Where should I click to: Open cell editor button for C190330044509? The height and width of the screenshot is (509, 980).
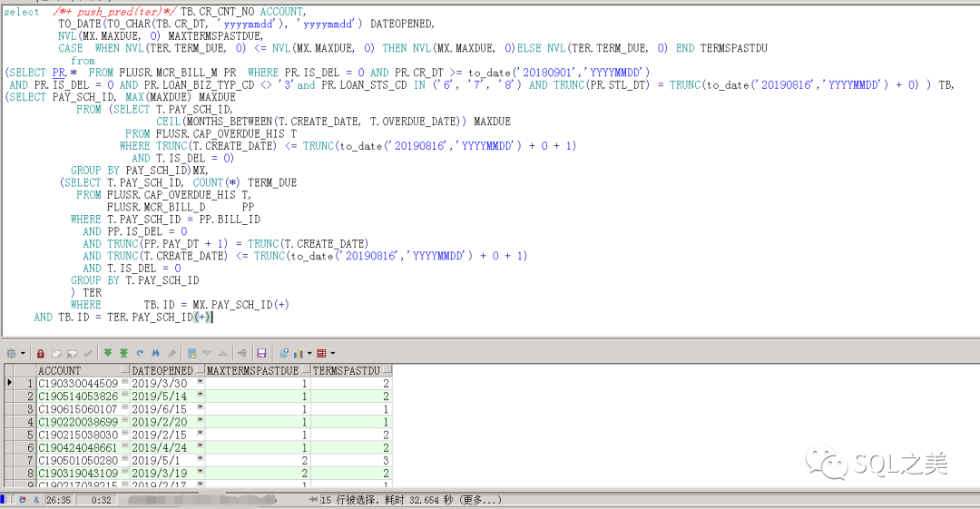(x=125, y=382)
